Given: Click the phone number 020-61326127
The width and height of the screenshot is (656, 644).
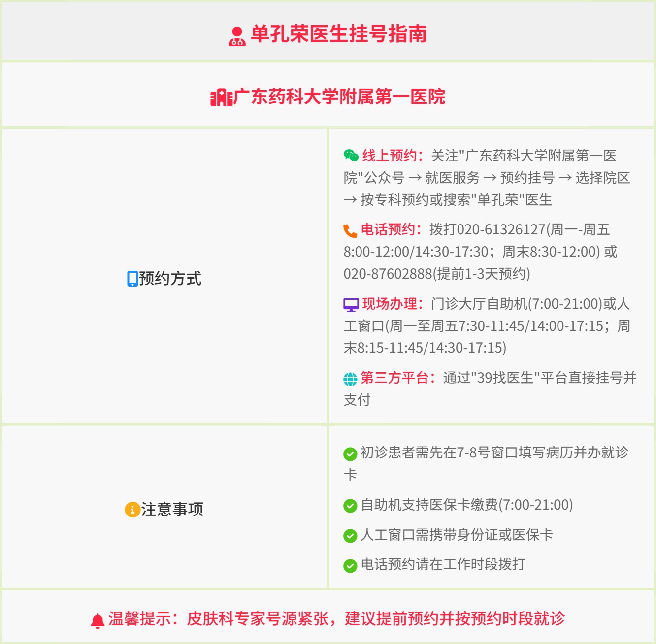Looking at the screenshot, I should (502, 229).
